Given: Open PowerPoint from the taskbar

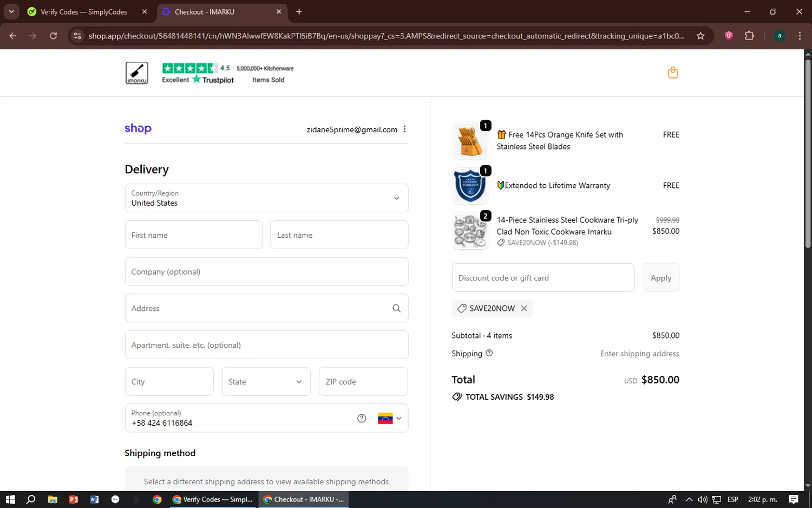Looking at the screenshot, I should pyautogui.click(x=74, y=499).
